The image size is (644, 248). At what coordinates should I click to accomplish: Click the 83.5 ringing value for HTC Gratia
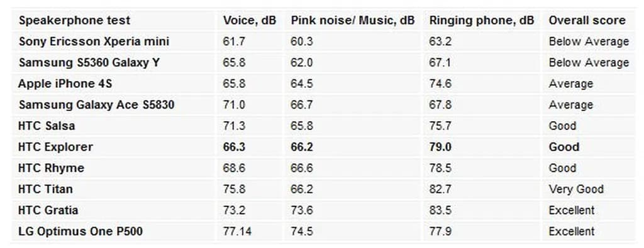click(440, 210)
